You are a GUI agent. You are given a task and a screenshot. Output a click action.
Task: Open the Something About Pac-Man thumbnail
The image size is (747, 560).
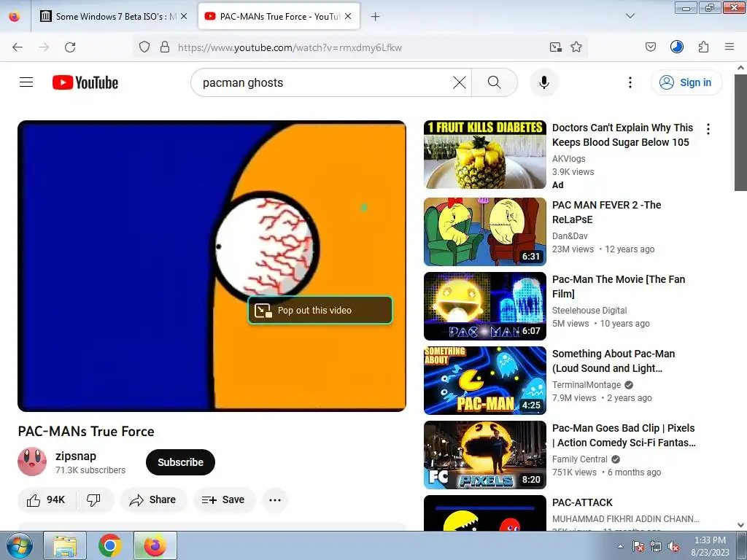coord(485,381)
